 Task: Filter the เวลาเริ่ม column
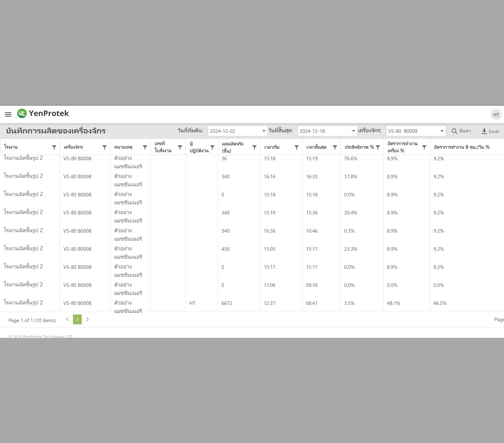coord(297,147)
